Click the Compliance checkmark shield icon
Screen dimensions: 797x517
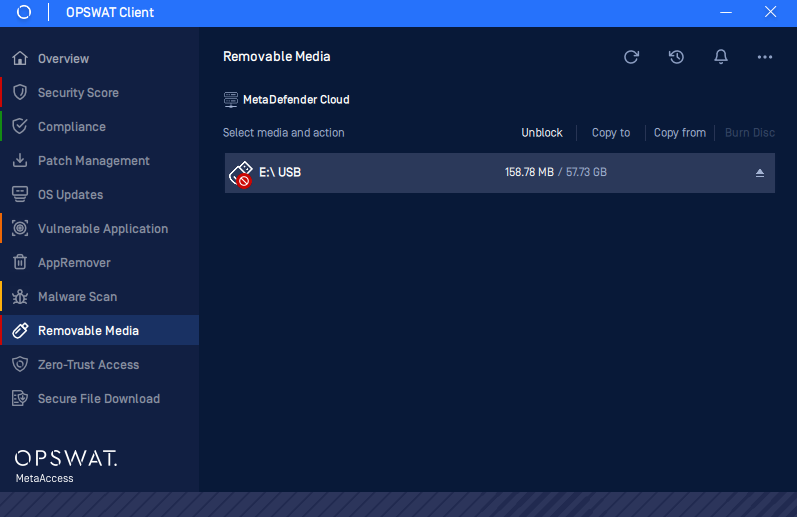tap(20, 127)
